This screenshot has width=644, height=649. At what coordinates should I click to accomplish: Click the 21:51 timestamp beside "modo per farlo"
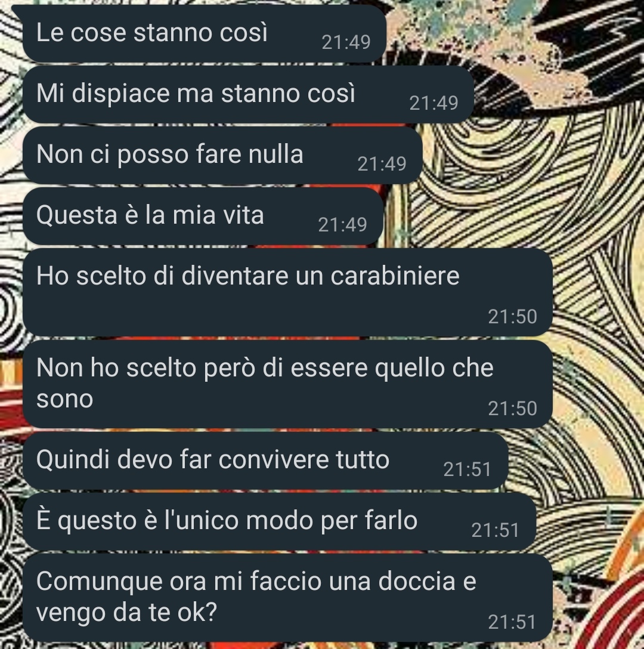[x=496, y=530]
